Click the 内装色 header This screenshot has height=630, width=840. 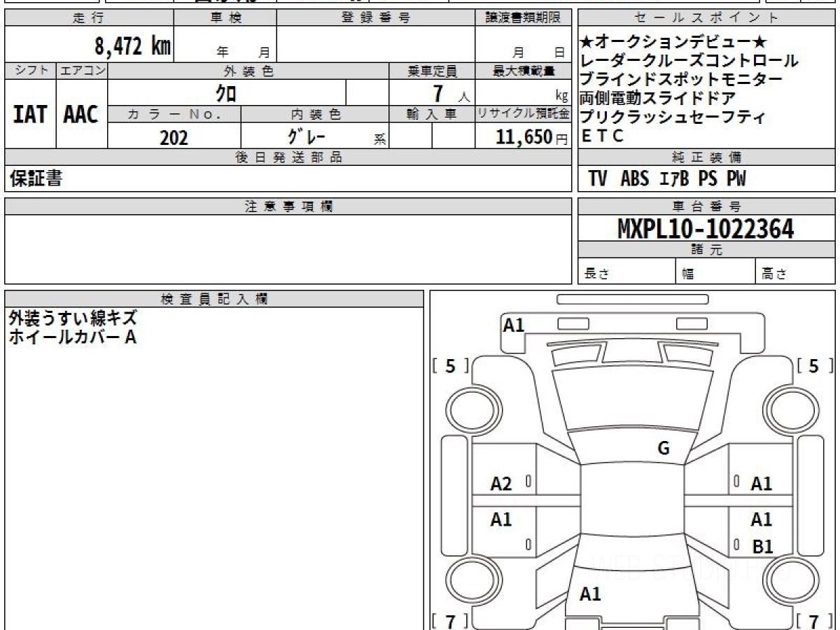point(315,114)
